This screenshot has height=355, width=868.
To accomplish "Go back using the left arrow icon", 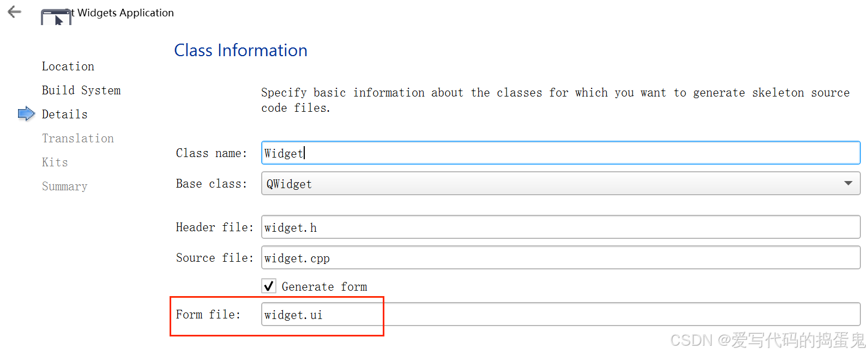I will (x=14, y=11).
